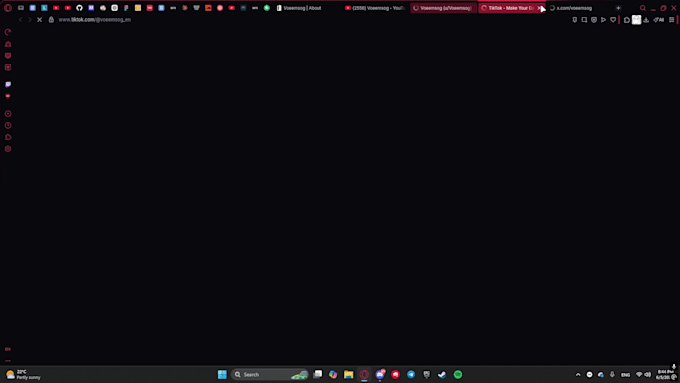This screenshot has width=680, height=383.
Task: Open the pinboard pin toolbar icon
Action: point(575,20)
